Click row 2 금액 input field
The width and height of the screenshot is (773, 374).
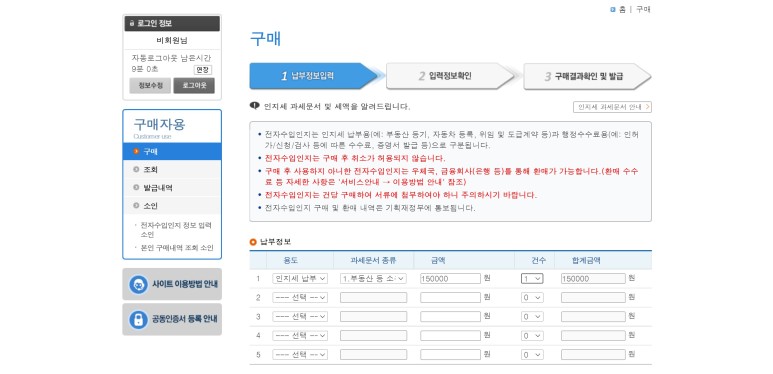(x=450, y=298)
